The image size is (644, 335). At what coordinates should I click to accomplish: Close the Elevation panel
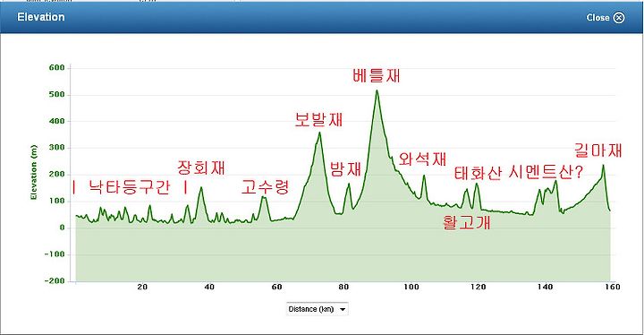(606, 17)
